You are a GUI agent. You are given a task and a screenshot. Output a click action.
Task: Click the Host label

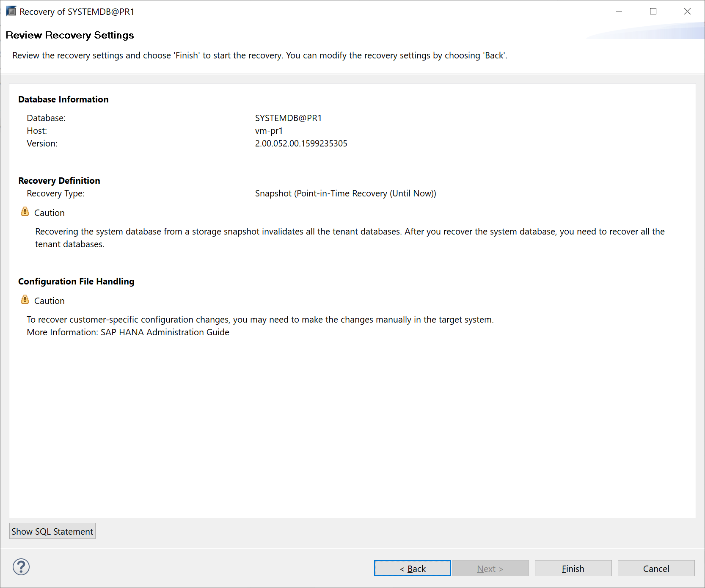37,131
